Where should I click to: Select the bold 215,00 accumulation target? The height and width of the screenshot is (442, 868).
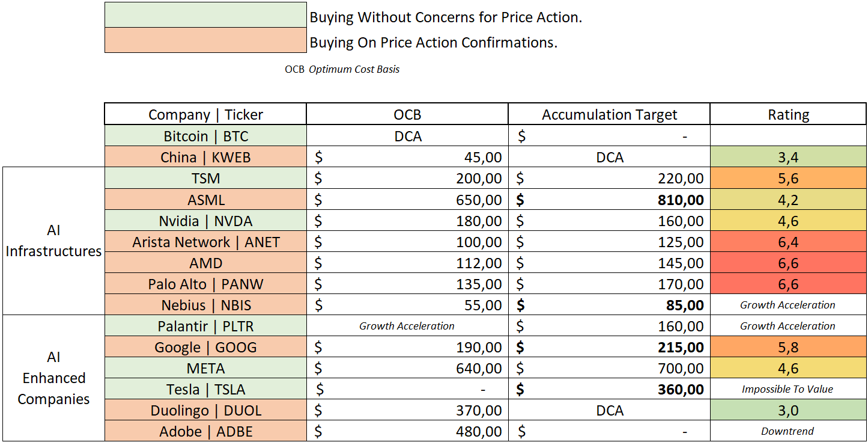pos(609,346)
